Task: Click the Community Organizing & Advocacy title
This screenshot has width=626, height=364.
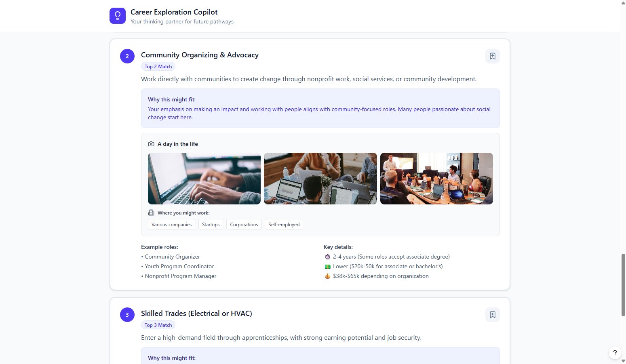Action: coord(200,55)
